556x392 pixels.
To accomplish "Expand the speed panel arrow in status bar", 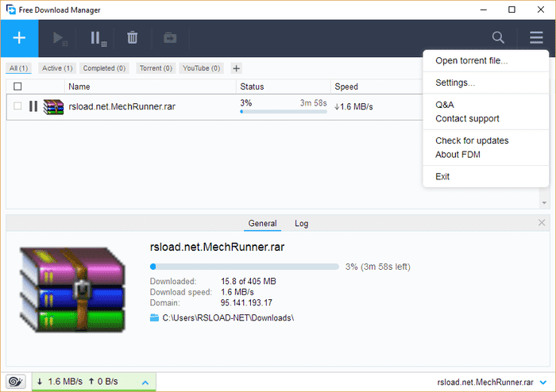I will tap(145, 382).
